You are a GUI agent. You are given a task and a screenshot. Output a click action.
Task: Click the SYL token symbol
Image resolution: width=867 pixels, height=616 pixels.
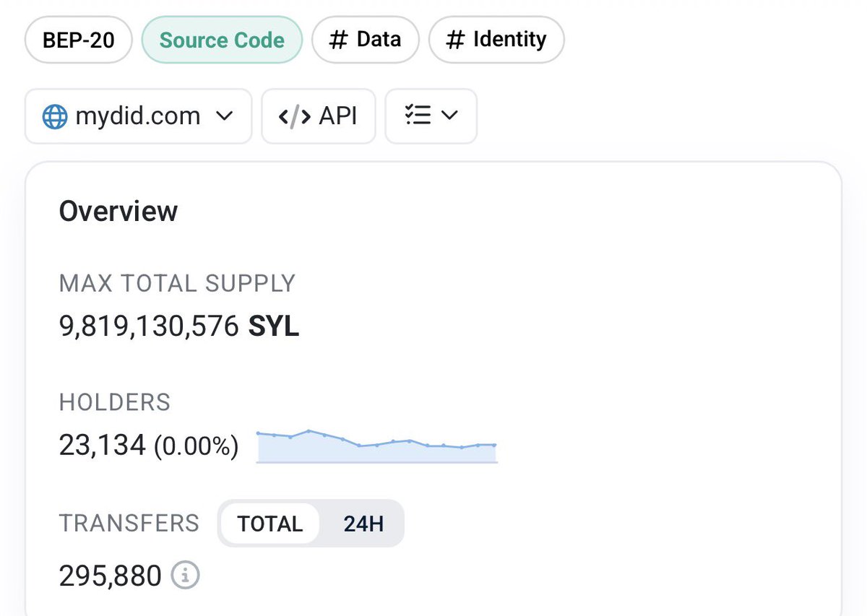tap(274, 327)
